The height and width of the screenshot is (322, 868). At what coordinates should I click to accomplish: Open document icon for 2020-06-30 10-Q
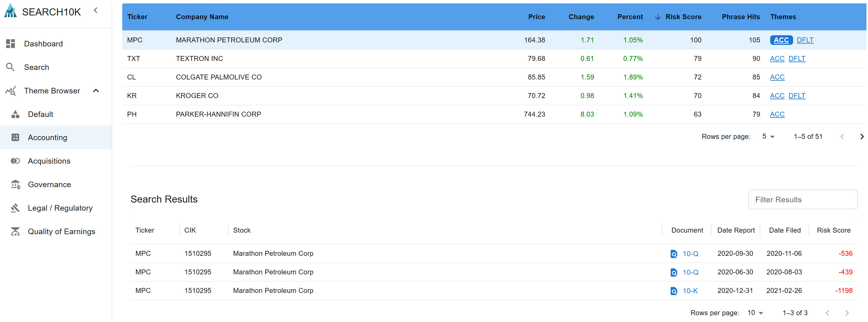pyautogui.click(x=674, y=273)
